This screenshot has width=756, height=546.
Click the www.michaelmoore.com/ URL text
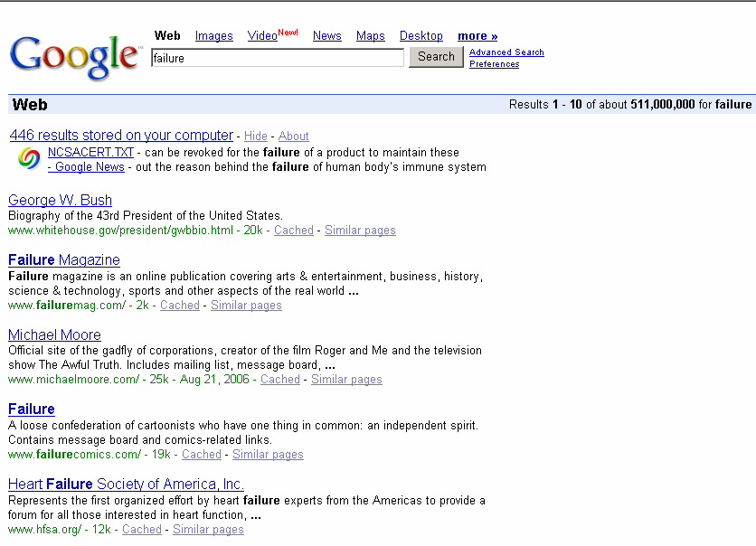(74, 380)
